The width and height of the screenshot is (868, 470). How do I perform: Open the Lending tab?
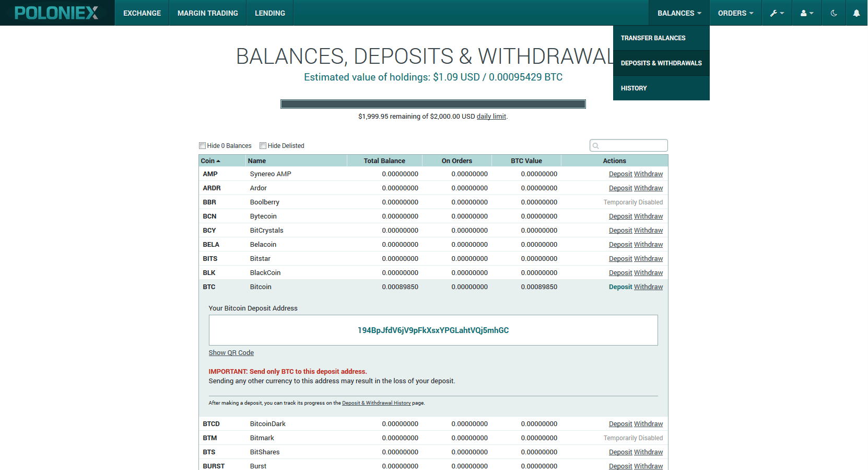coord(269,13)
